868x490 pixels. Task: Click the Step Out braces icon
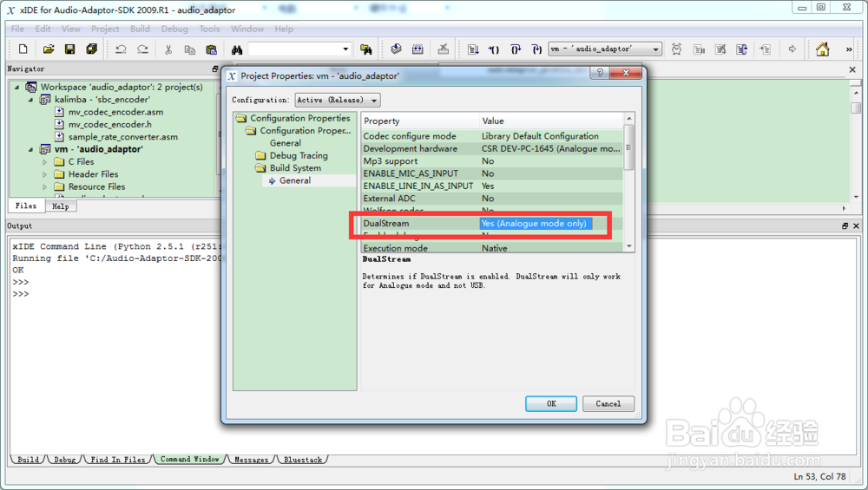click(x=536, y=49)
